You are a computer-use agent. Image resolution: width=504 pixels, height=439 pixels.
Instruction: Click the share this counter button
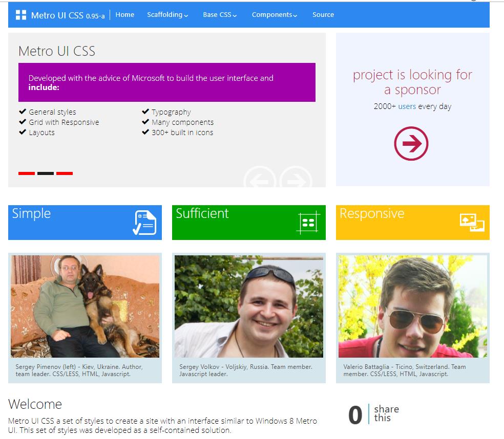[374, 414]
